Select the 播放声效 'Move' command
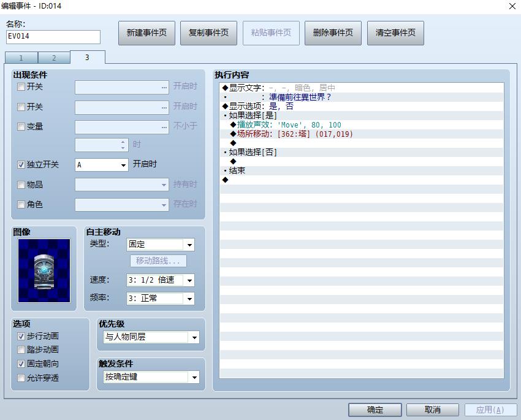Image resolution: width=521 pixels, height=420 pixels. pyautogui.click(x=362, y=125)
